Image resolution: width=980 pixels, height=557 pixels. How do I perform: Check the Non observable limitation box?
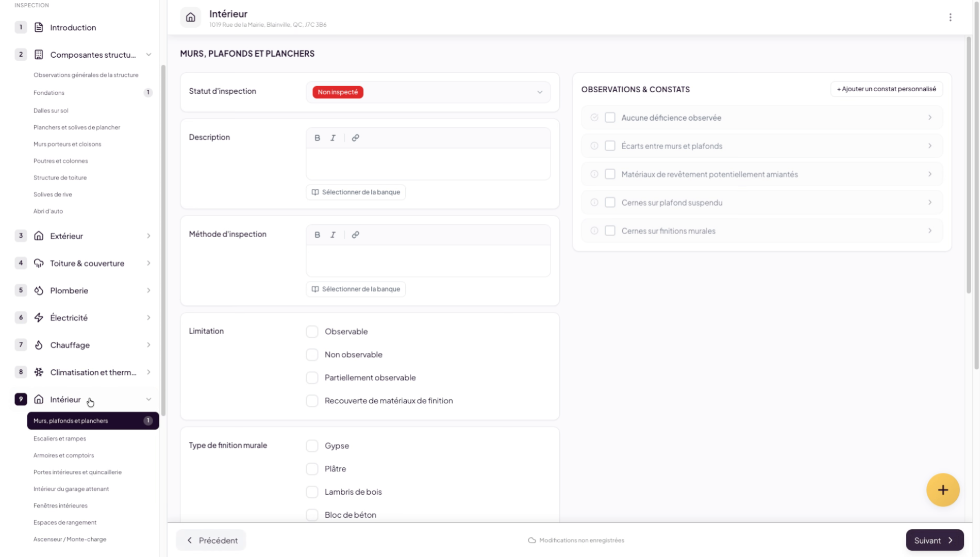point(312,355)
